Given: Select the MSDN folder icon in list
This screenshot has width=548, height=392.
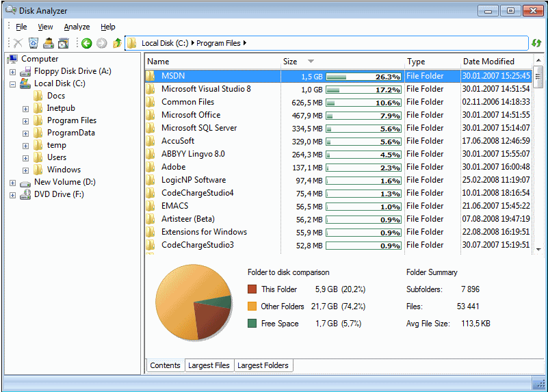Looking at the screenshot, I should point(151,77).
